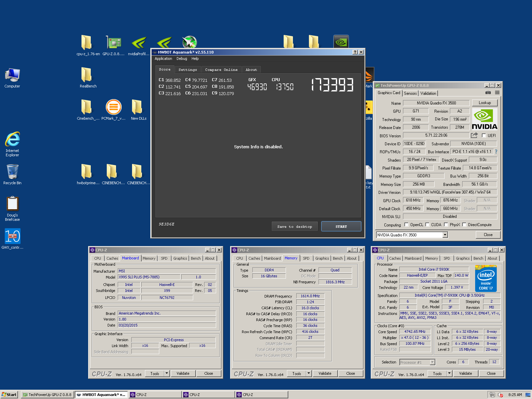The width and height of the screenshot is (532, 399).
Task: Open the GPU-Z.0.8 desktop icon
Action: click(x=113, y=45)
